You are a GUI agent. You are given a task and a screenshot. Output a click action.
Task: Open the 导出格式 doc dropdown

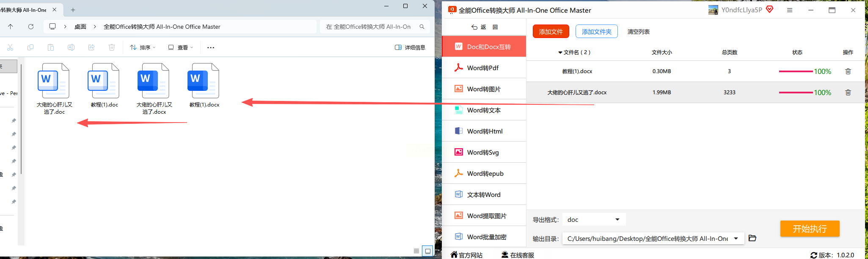pos(594,220)
